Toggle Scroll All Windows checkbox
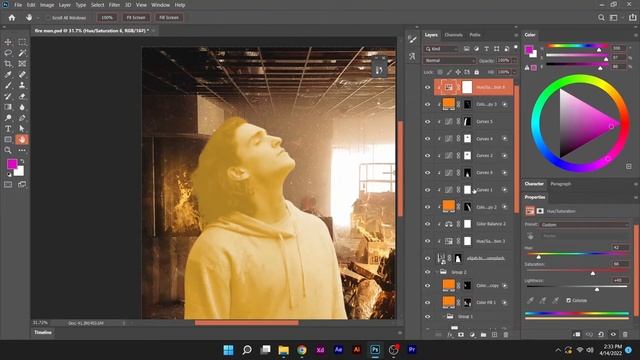The image size is (640, 360). [x=48, y=18]
